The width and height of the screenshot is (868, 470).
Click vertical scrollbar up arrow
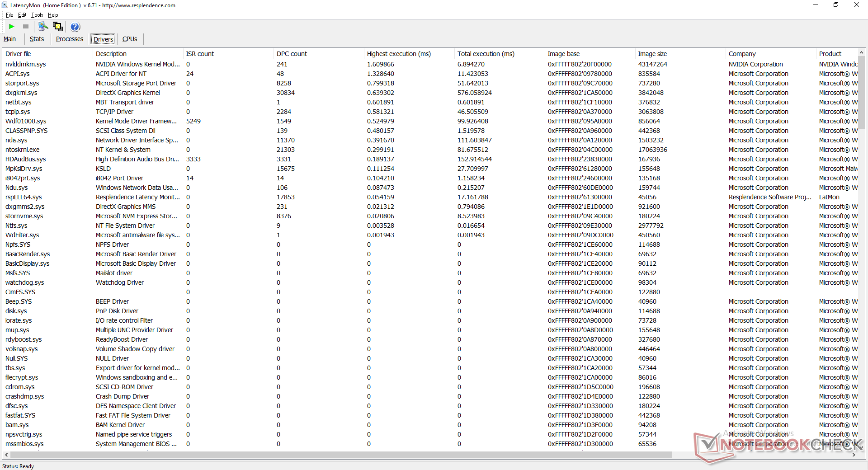[x=861, y=53]
